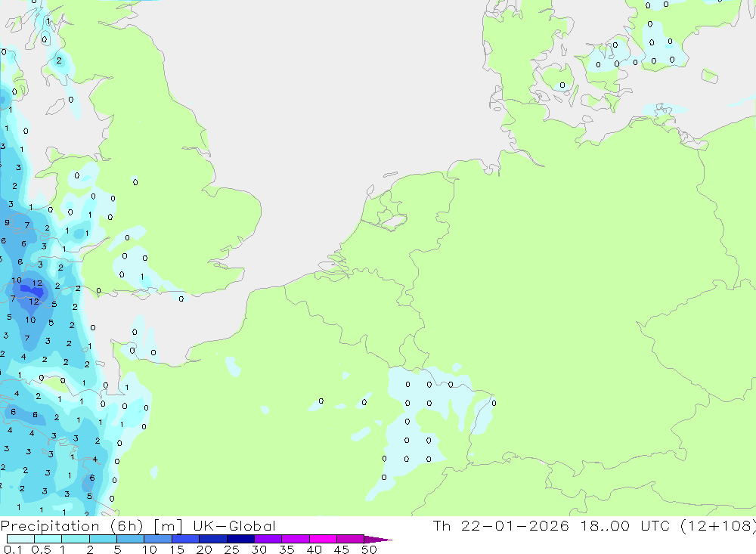Select the 0.5–1 legend color swatch
756x554 pixels.
48,539
